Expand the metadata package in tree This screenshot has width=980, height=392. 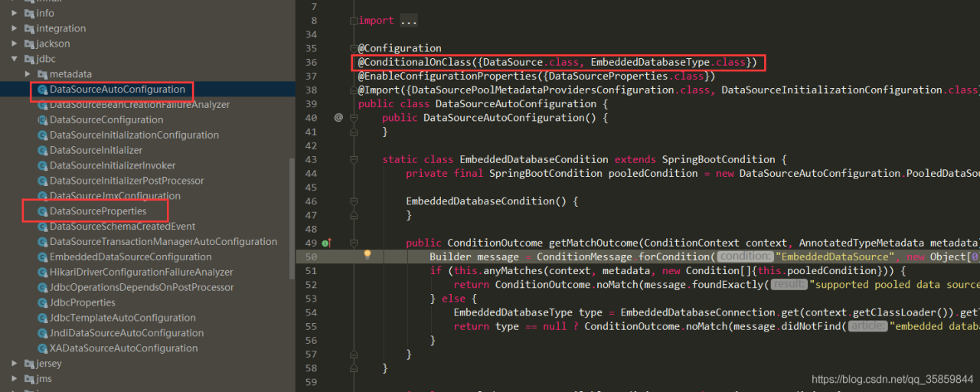point(28,74)
